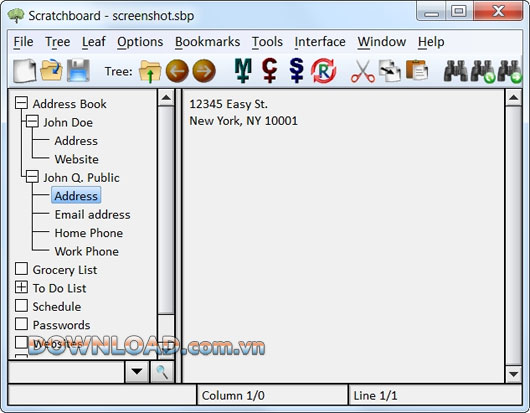Open the Interface menu
Screen dimensions: 530x413
320,42
